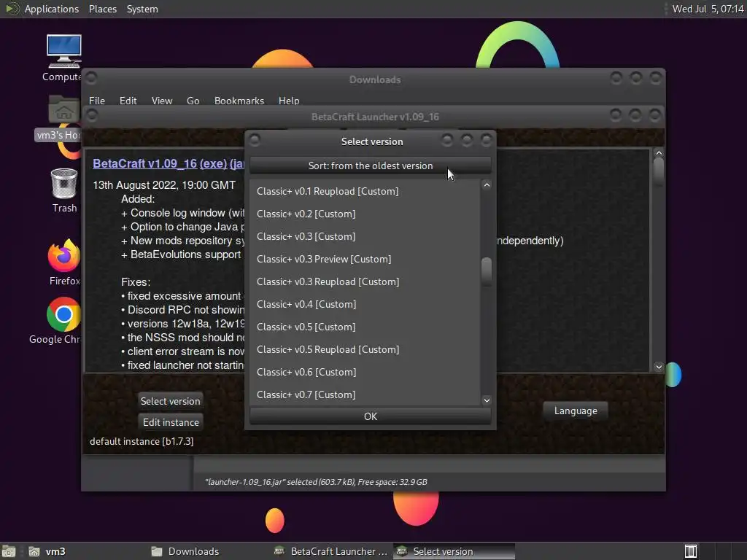
Task: Launch Firefox from the desktop
Action: pyautogui.click(x=64, y=255)
